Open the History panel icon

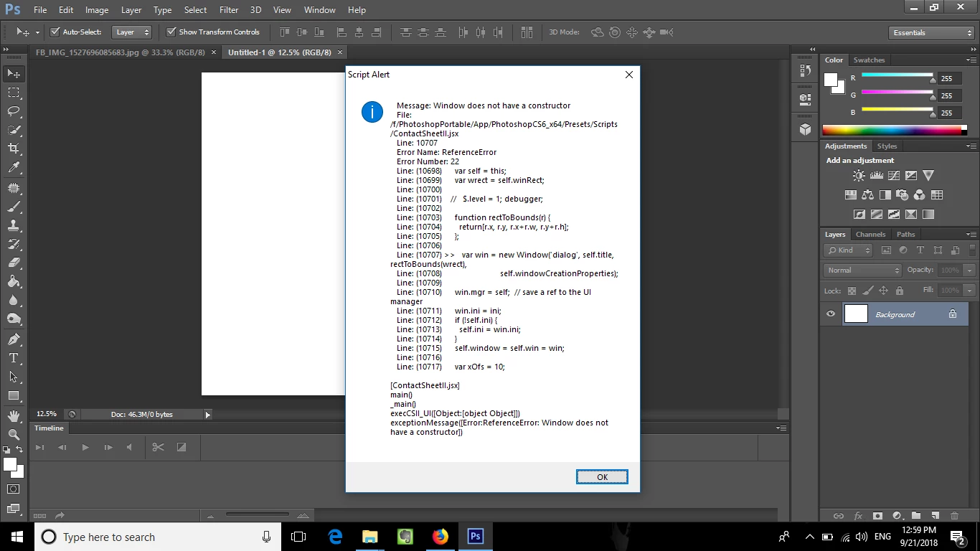pyautogui.click(x=805, y=70)
